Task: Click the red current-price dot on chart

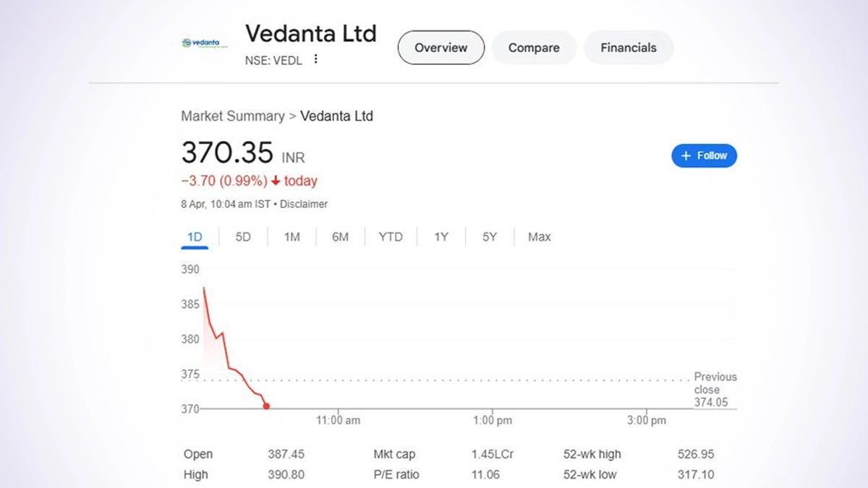Action: (266, 406)
